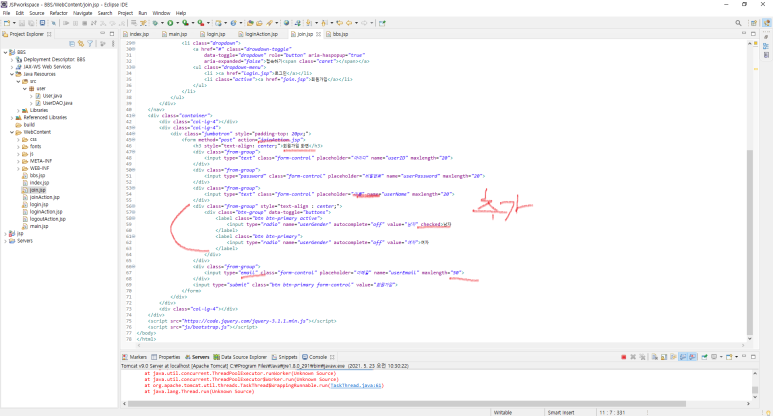Image resolution: width=773 pixels, height=416 pixels.
Task: Switch to the bbs.jsp editor tab
Action: pos(337,35)
